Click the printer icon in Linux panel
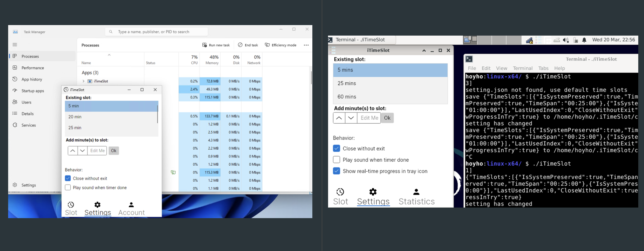The width and height of the screenshot is (644, 251). click(x=557, y=40)
